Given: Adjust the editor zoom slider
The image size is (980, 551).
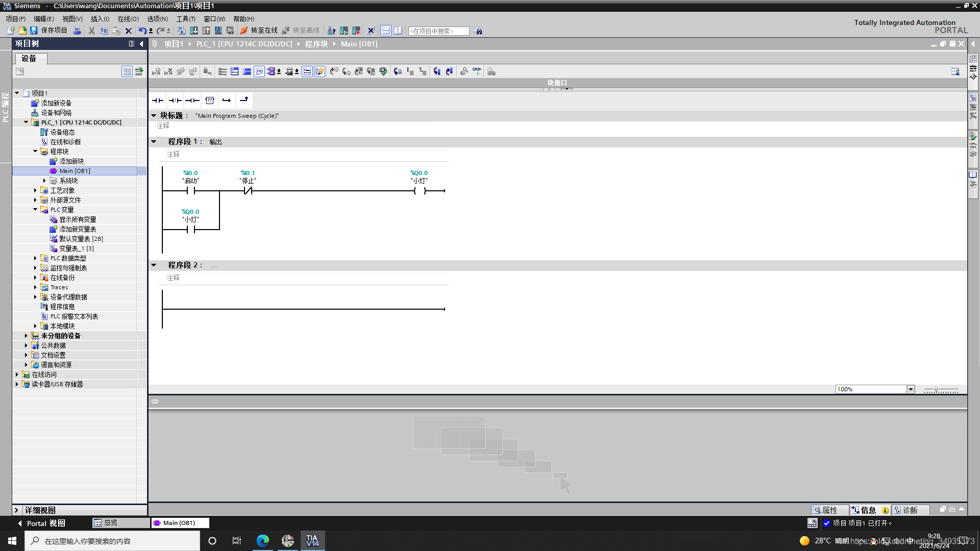Looking at the screenshot, I should click(x=936, y=390).
